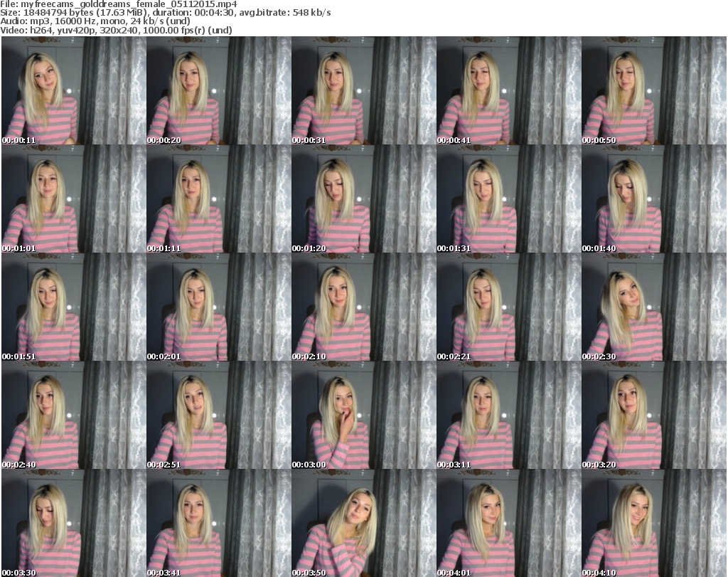Click the frame labeled 00:02:10
The height and width of the screenshot is (577, 728).
(x=363, y=307)
